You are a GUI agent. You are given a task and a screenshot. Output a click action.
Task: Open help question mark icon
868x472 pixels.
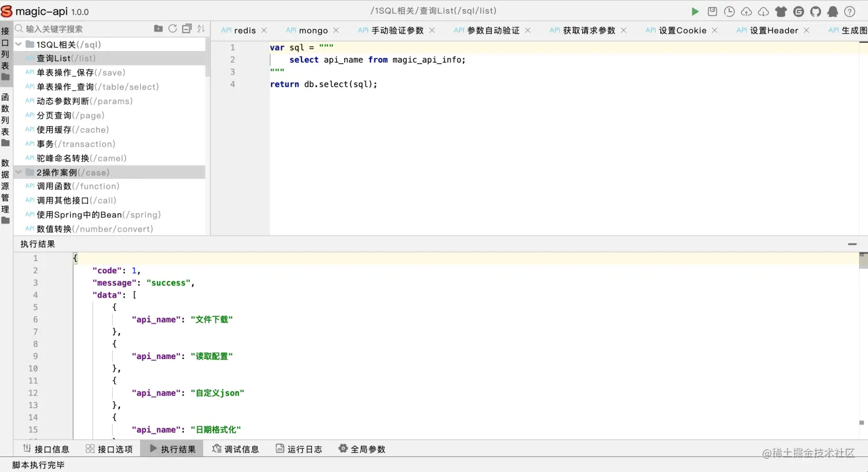[849, 12]
